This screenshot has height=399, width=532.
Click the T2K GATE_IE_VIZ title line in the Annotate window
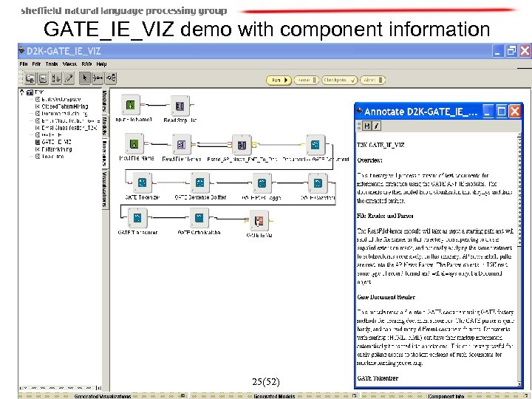coord(381,145)
